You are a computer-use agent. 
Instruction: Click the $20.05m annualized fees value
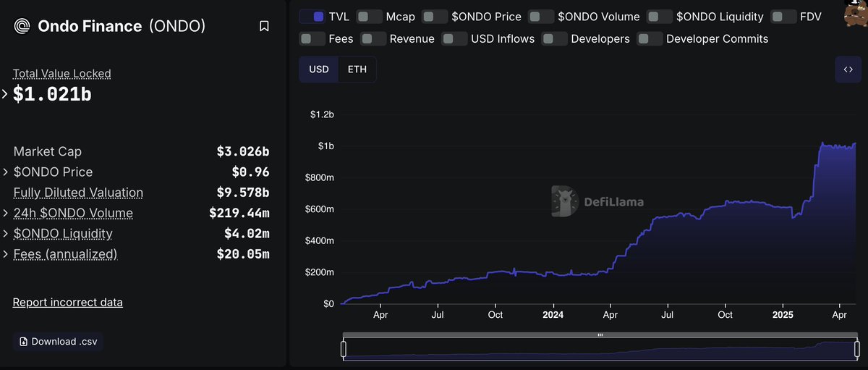point(243,254)
